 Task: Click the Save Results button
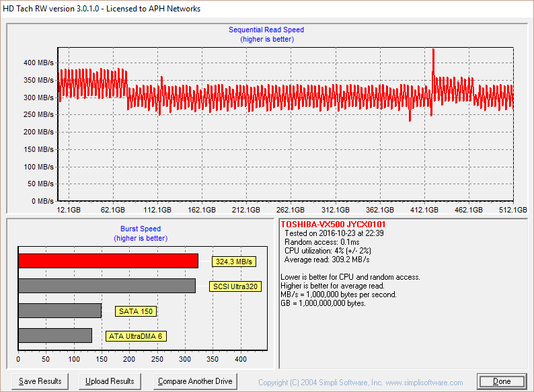point(40,381)
